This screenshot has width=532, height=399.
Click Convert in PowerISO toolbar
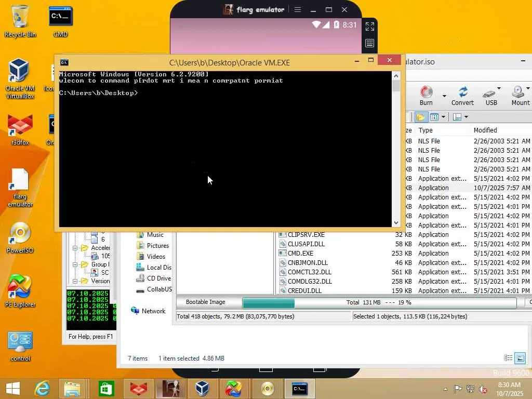462,96
